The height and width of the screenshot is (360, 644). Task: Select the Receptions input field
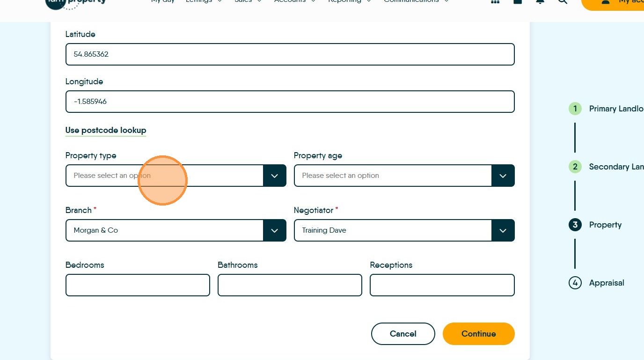(x=442, y=285)
